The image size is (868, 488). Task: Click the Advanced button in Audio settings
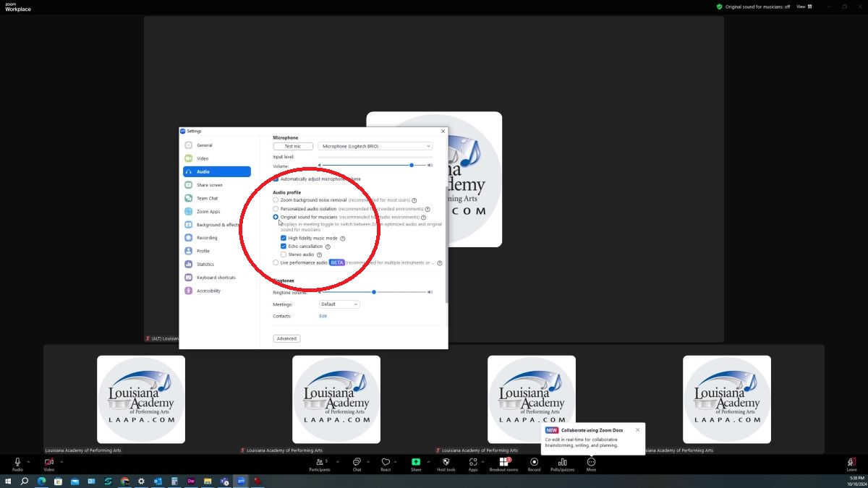point(286,338)
